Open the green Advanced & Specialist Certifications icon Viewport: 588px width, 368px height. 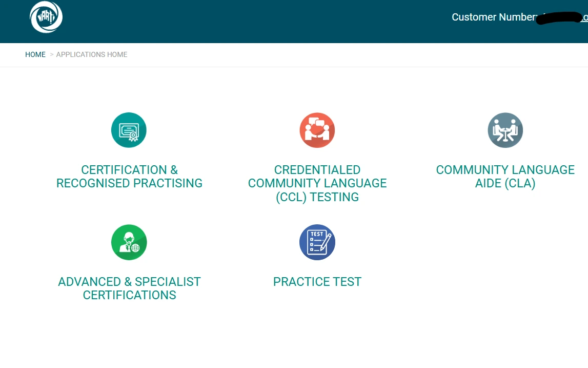[x=129, y=242]
